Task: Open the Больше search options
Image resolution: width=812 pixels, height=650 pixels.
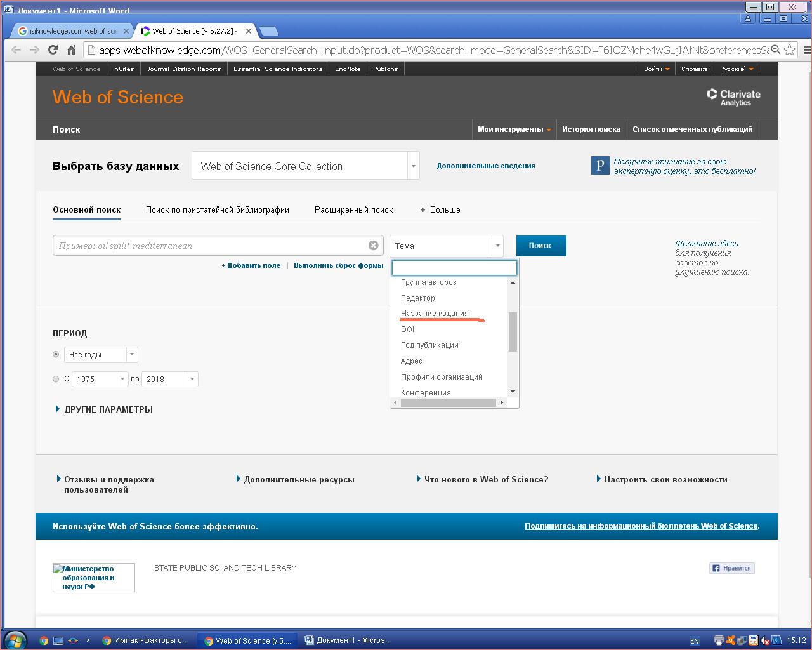Action: (x=440, y=209)
